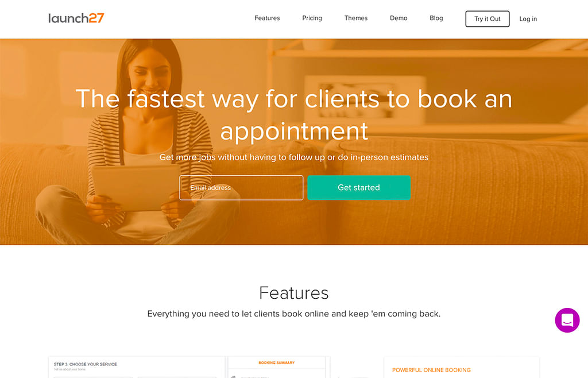
Task: Visit the Blog link
Action: (x=436, y=18)
